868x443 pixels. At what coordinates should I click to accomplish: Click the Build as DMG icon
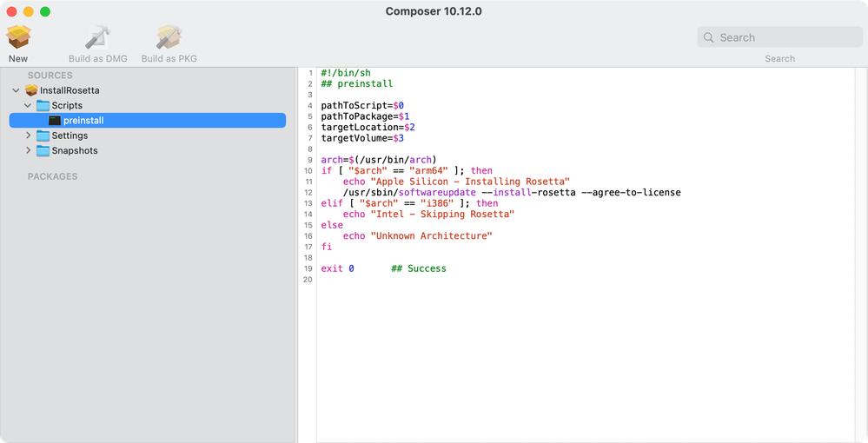point(98,37)
